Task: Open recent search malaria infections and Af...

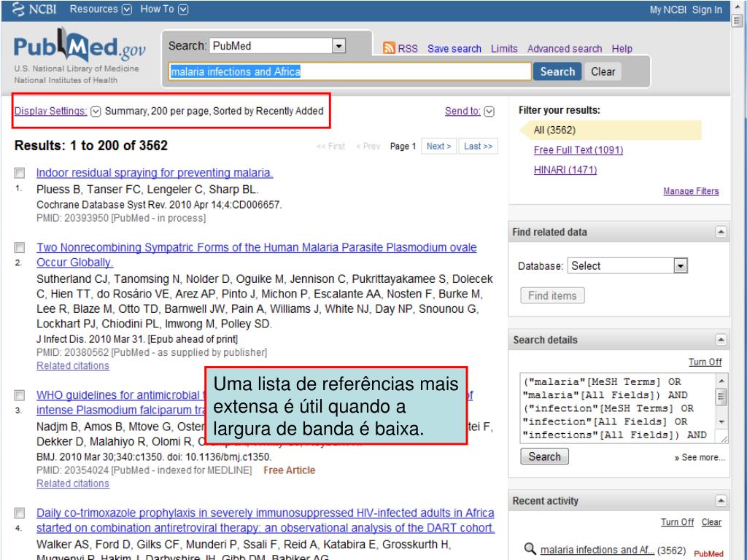Action: tap(597, 550)
